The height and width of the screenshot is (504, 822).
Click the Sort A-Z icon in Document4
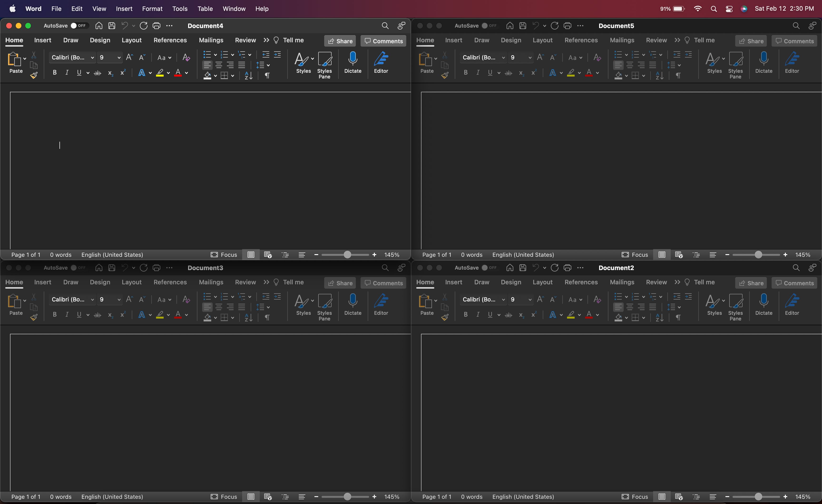click(249, 76)
